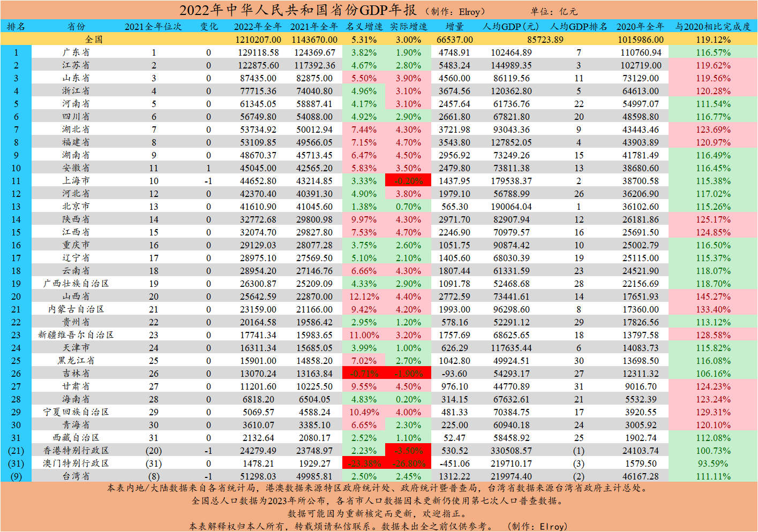Viewport: 758px width, 532px height.
Task: Click the '与2020相比完成度' column header
Action: pyautogui.click(x=713, y=26)
